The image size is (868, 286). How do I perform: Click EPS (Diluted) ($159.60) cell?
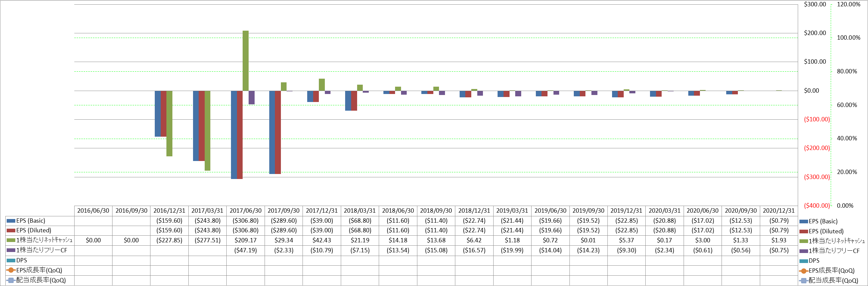169,230
